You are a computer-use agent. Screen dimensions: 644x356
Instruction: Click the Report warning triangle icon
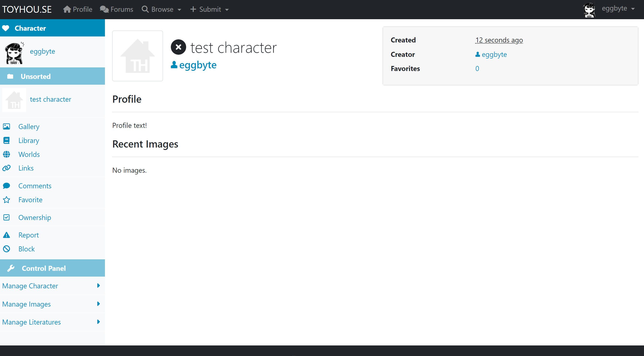(6, 235)
